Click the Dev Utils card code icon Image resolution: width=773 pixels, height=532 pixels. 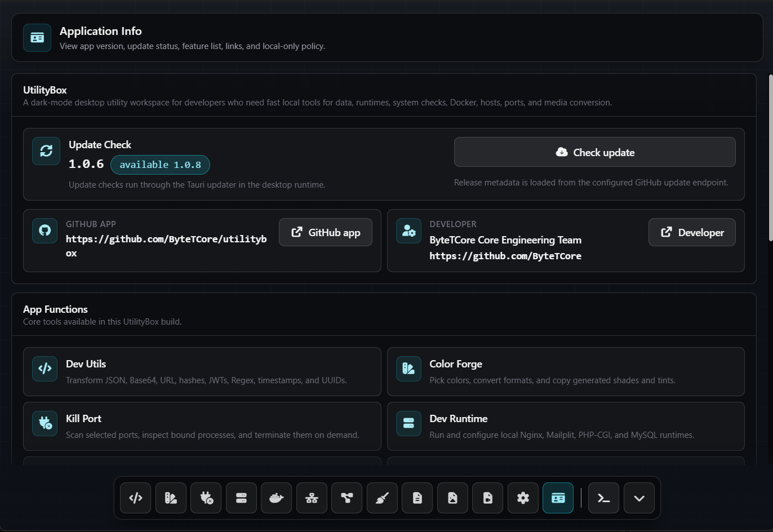[x=45, y=369]
